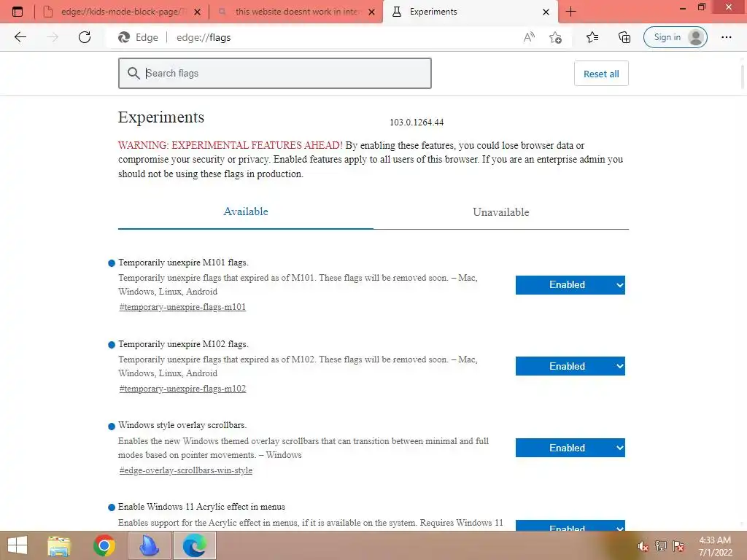The height and width of the screenshot is (560, 747).
Task: Open Action Center flag tray icon
Action: [x=678, y=546]
